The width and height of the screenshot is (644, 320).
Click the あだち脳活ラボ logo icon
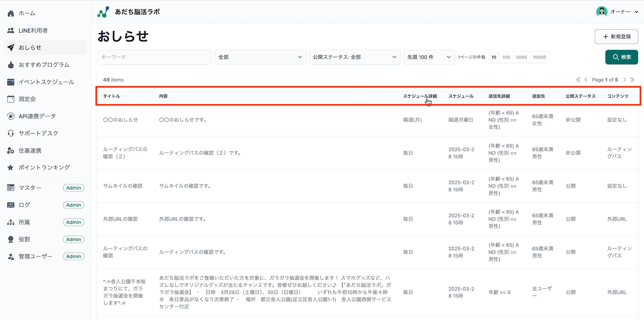pos(103,12)
